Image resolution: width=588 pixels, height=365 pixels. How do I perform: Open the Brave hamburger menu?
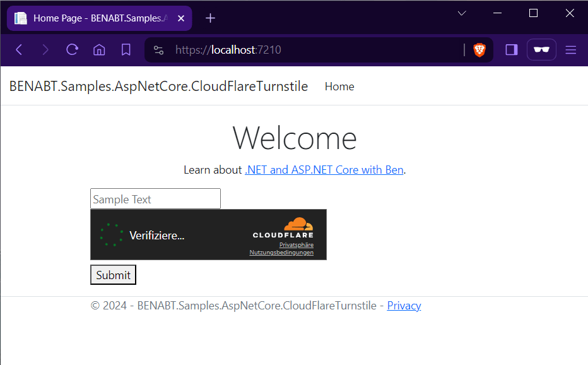(x=571, y=50)
